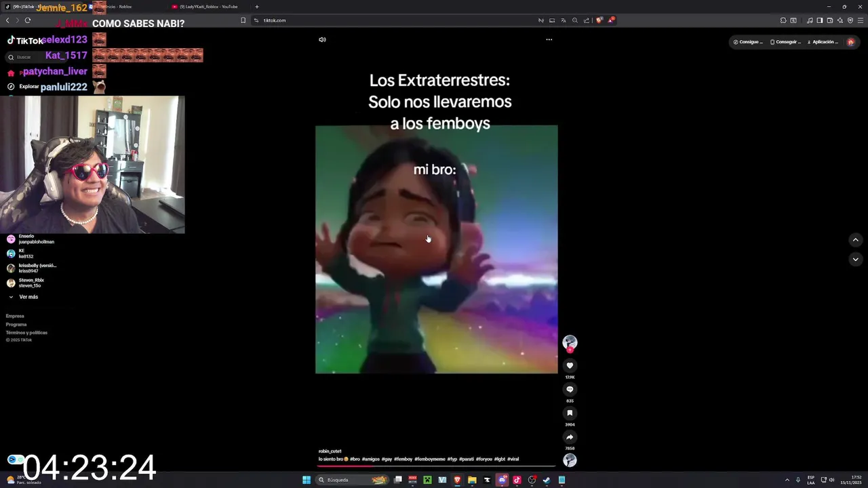Open the Windows Start menu
The image size is (868, 488).
click(x=307, y=480)
